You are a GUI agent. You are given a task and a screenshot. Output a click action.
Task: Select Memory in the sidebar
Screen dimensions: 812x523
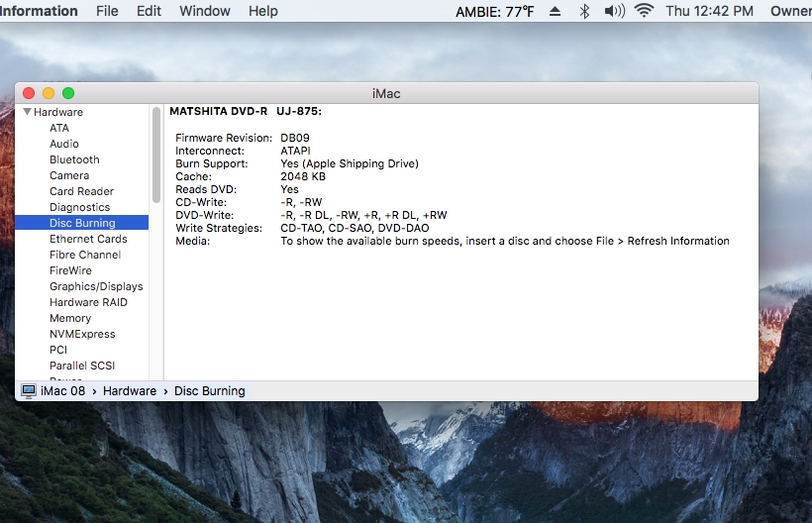[x=70, y=319]
